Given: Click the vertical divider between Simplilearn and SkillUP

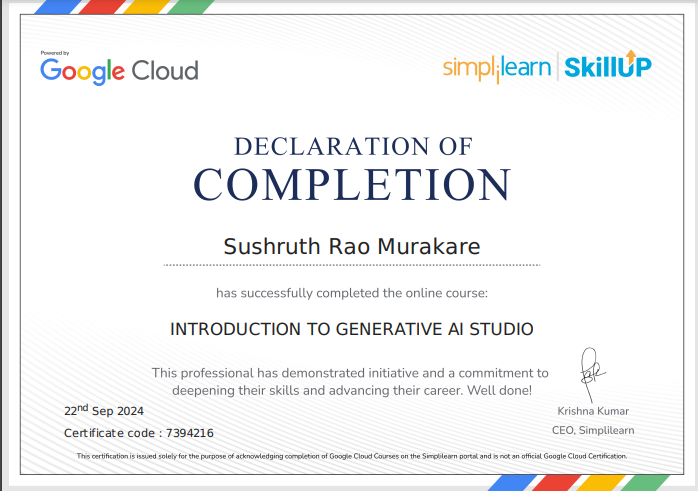Looking at the screenshot, I should click(556, 67).
